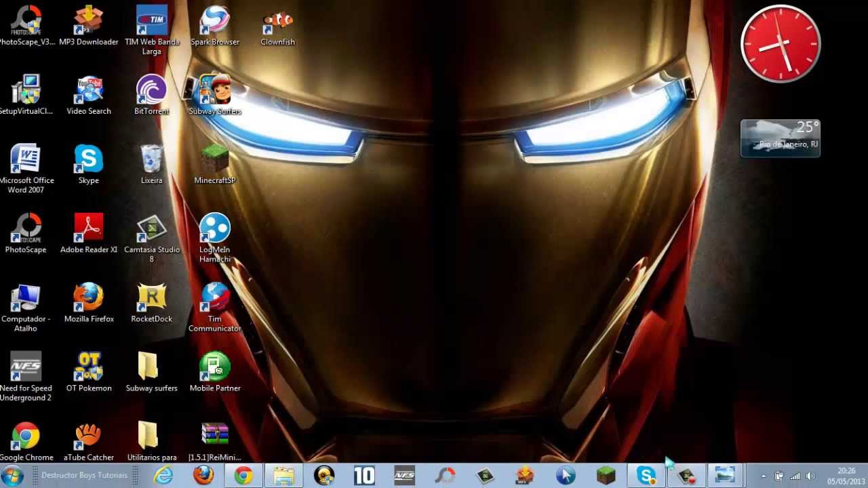Launch Clownfish desktop shortcut

click(x=277, y=27)
